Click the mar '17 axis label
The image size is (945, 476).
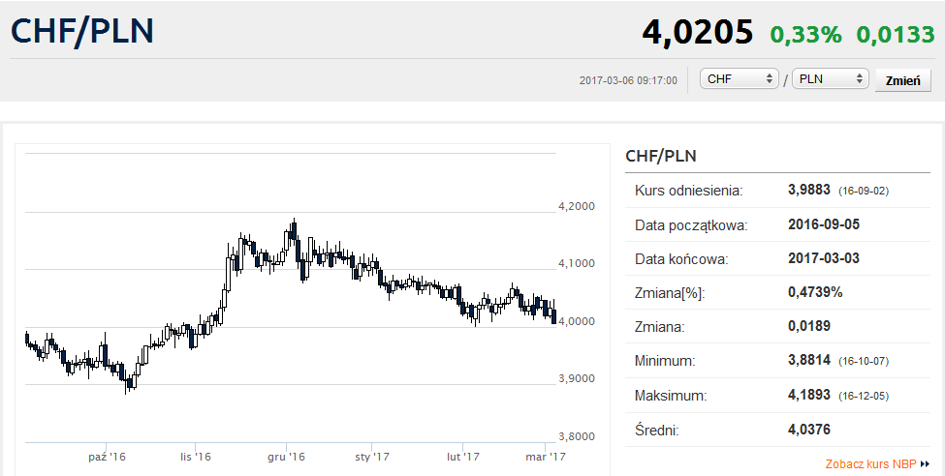pos(545,457)
